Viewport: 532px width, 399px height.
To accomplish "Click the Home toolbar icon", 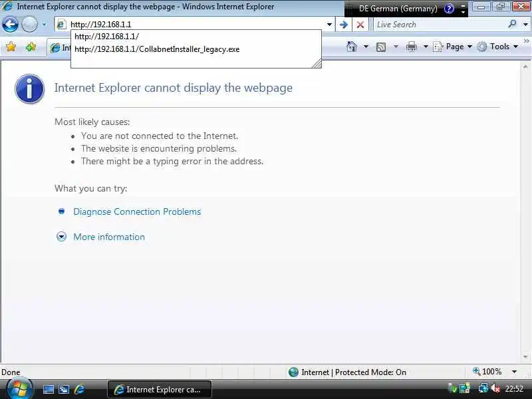I will click(x=352, y=47).
